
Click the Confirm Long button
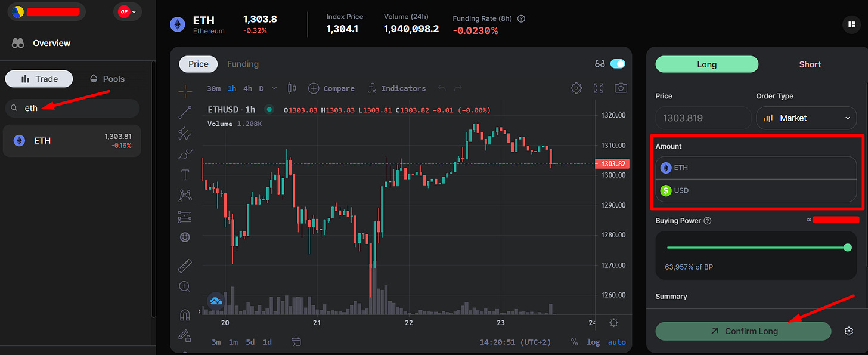743,331
